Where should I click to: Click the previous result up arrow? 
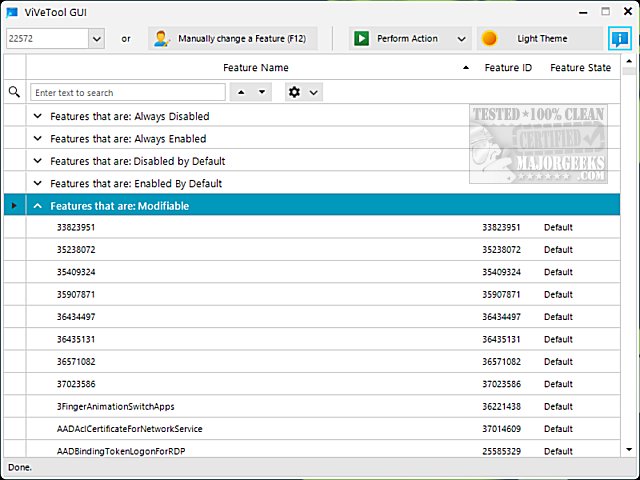(x=240, y=92)
